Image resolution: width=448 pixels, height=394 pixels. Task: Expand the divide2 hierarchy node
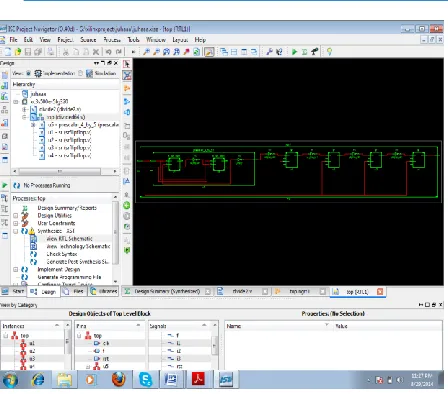tap(24, 109)
